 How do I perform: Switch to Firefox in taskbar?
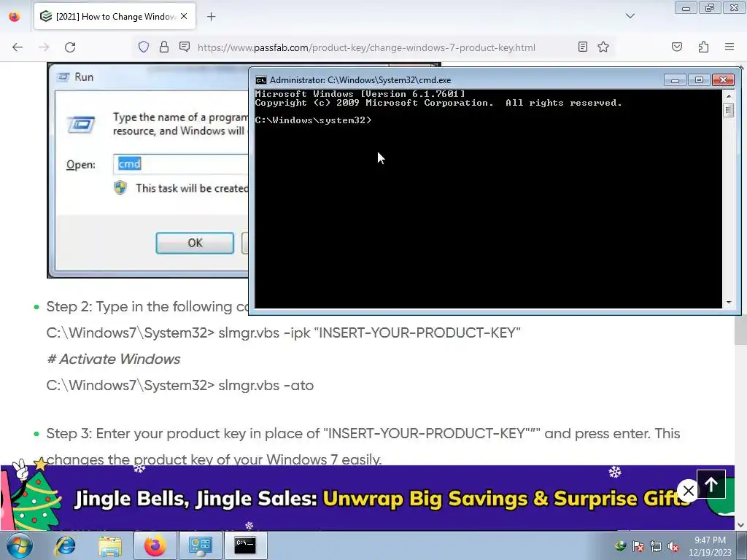point(155,545)
